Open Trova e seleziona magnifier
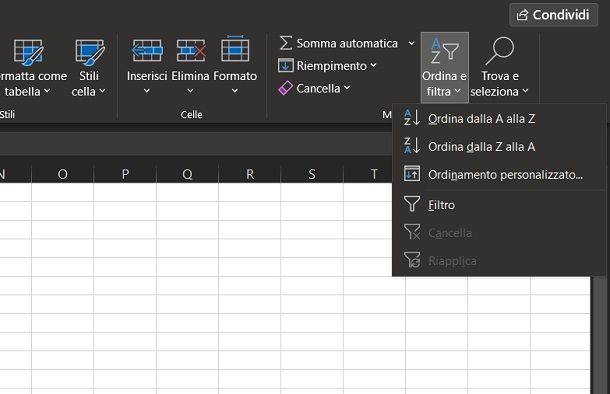The width and height of the screenshot is (610, 394). click(x=500, y=51)
